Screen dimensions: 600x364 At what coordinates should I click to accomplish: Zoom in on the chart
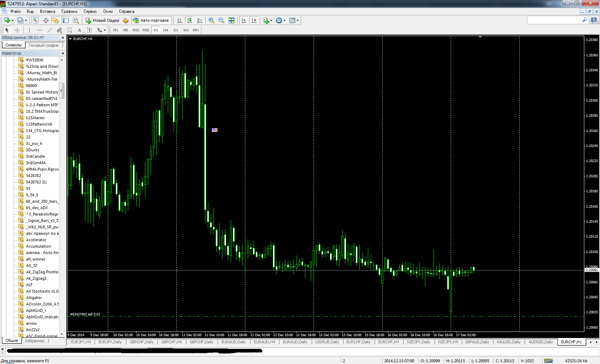coord(211,20)
